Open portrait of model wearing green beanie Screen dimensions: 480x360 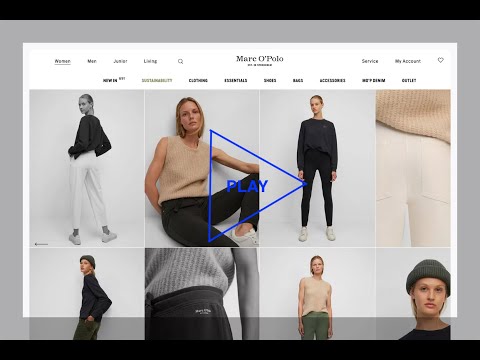click(x=413, y=294)
